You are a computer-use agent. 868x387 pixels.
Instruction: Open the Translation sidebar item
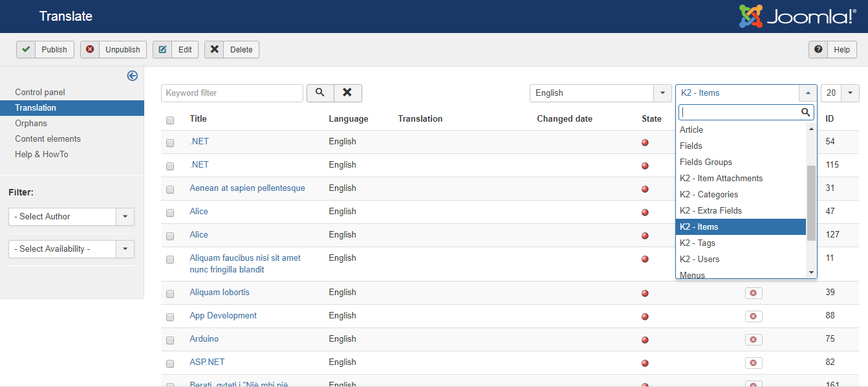(x=72, y=107)
